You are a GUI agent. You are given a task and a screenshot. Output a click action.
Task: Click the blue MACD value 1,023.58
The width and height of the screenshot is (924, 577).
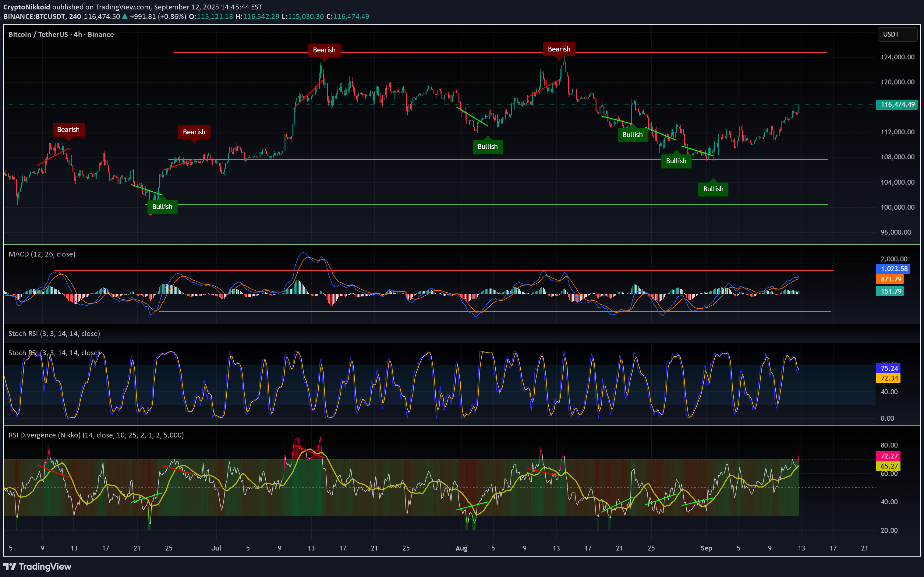(x=893, y=269)
